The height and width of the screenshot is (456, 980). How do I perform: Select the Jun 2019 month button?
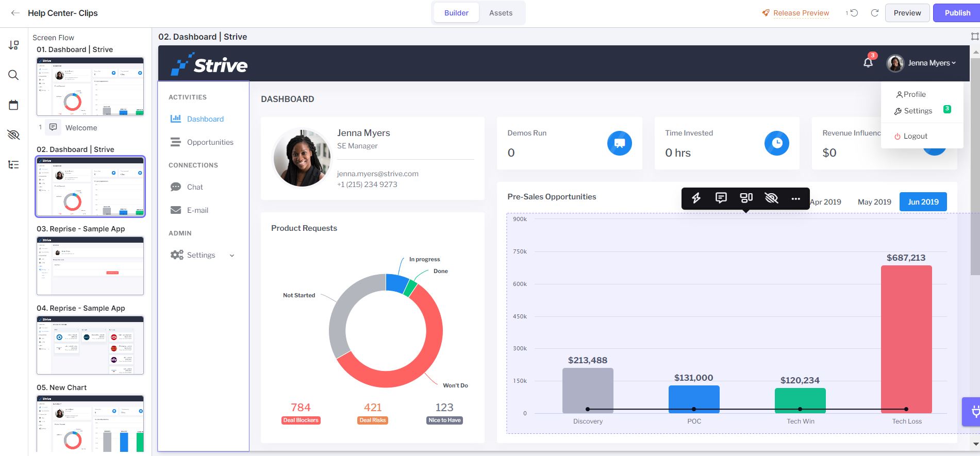click(x=923, y=202)
